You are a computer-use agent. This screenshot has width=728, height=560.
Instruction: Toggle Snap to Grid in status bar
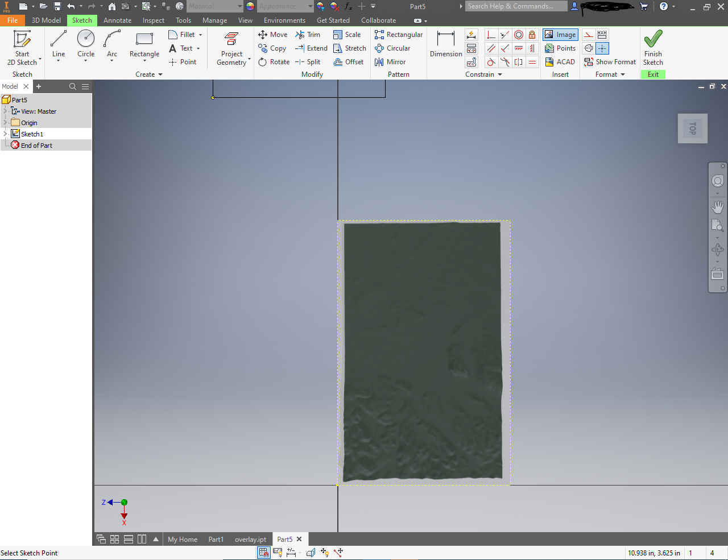[264, 552]
